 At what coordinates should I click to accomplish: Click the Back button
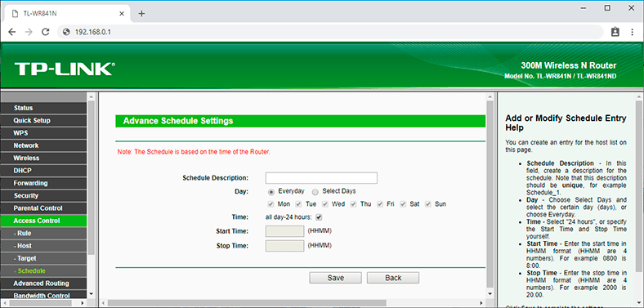pyautogui.click(x=393, y=278)
